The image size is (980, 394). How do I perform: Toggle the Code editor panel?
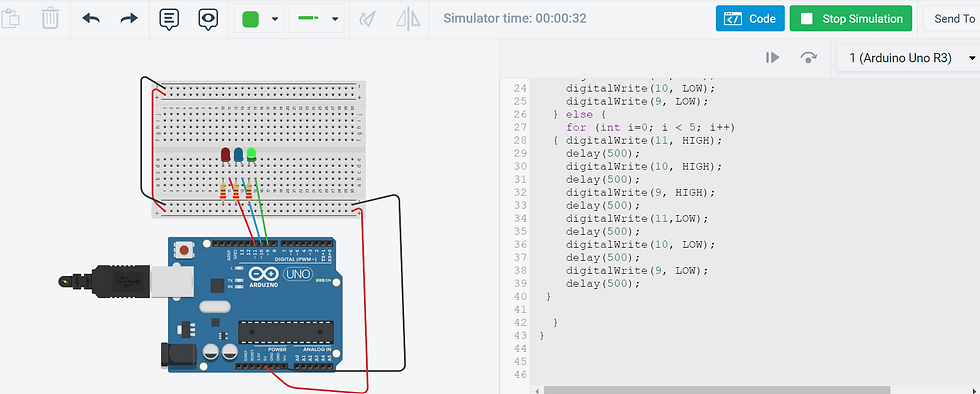[x=750, y=19]
